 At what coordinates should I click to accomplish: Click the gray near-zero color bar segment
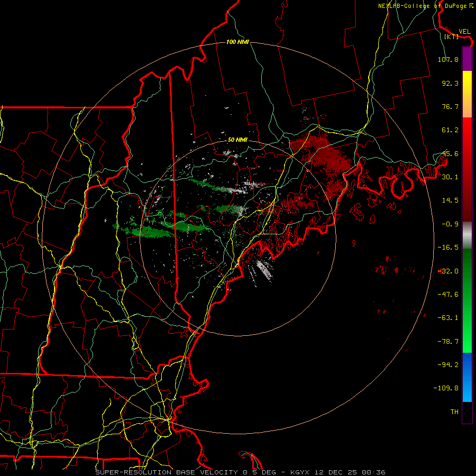tap(467, 235)
